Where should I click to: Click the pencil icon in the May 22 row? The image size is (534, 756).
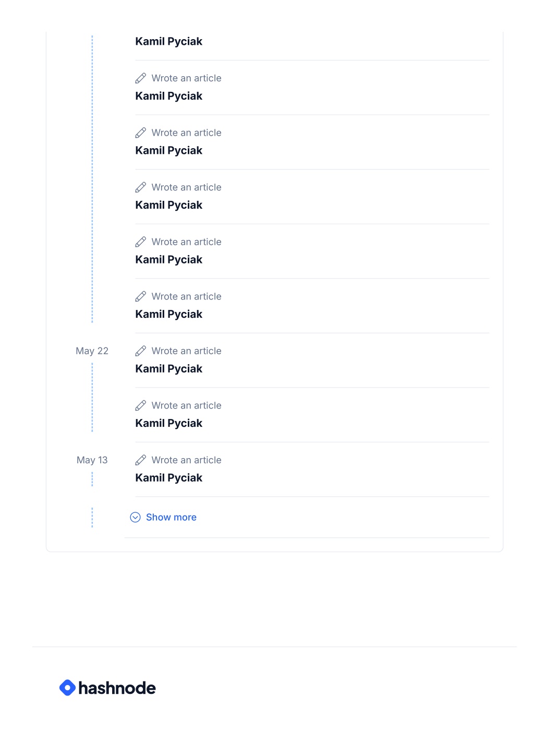pyautogui.click(x=141, y=351)
